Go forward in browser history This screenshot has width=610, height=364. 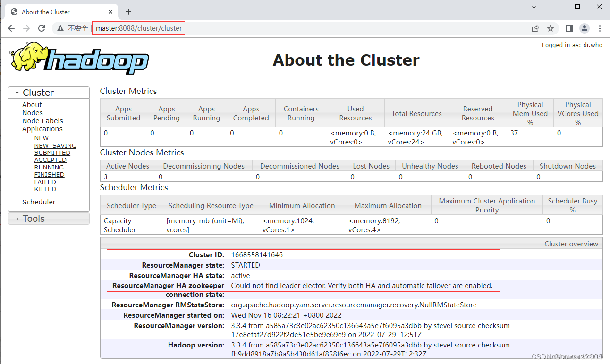[x=26, y=28]
